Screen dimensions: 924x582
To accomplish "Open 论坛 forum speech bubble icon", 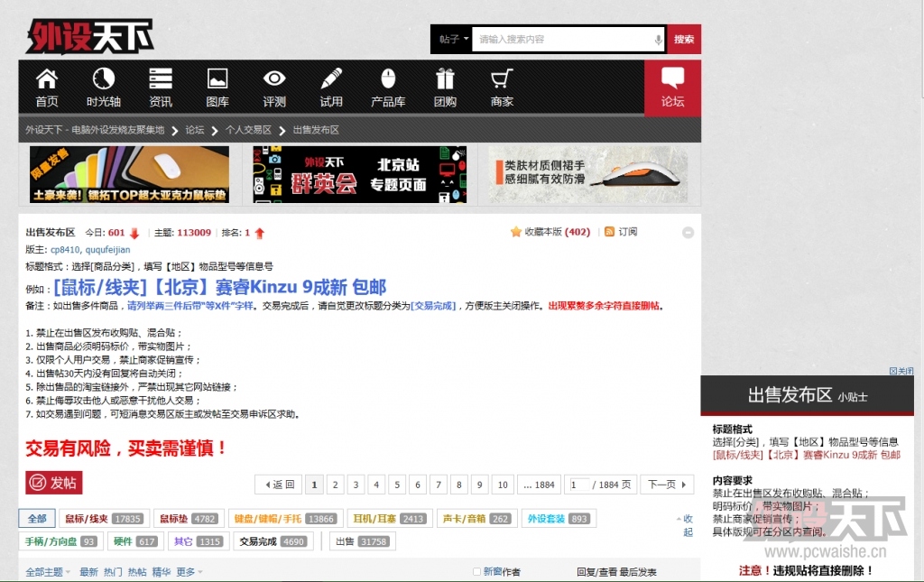I will (672, 88).
